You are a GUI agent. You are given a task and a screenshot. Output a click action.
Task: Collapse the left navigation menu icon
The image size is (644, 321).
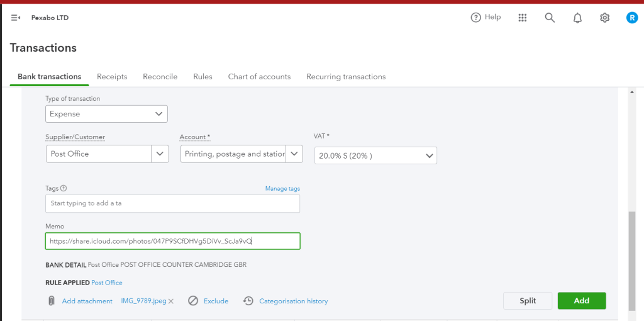(16, 18)
